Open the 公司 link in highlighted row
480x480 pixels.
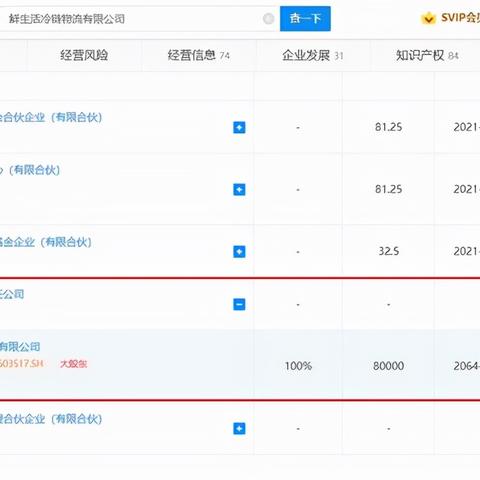pyautogui.click(x=12, y=294)
